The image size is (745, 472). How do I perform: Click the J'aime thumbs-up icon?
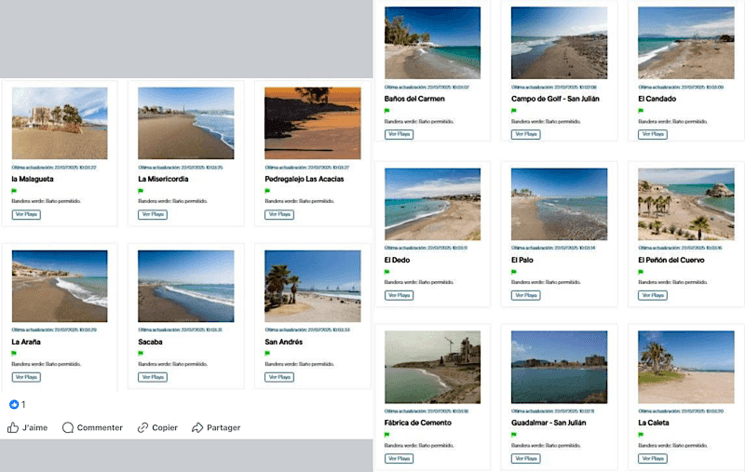pos(13,428)
